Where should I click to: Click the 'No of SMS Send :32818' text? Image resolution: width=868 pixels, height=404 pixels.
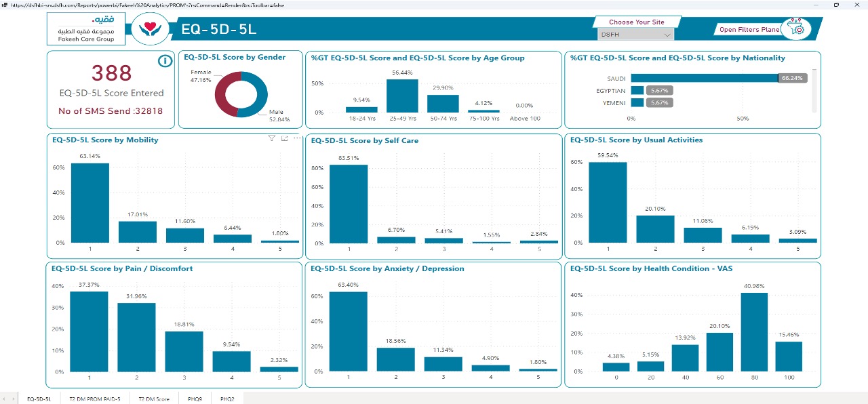coord(111,111)
